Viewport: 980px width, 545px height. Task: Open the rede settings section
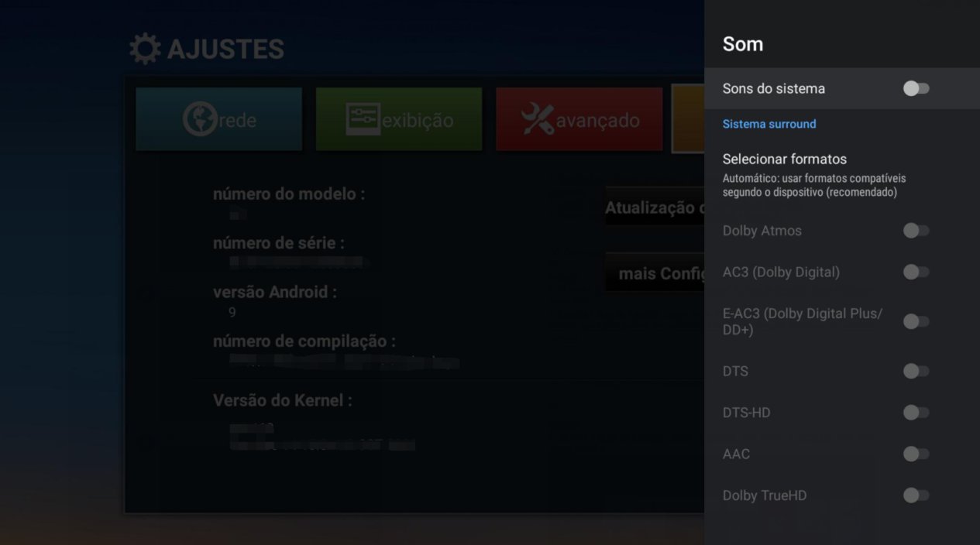point(218,118)
